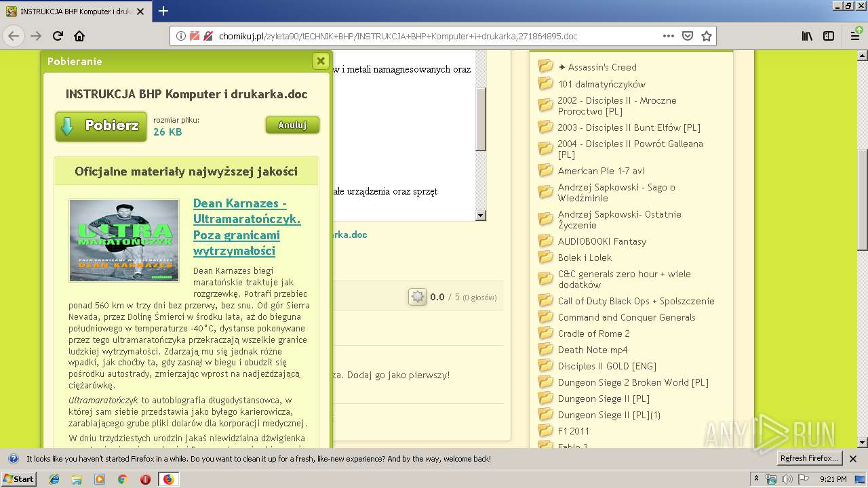Go to Firefox home page

click(x=79, y=36)
